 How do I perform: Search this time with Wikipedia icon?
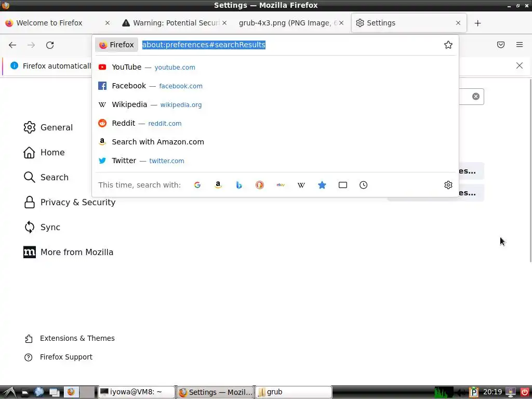pyautogui.click(x=301, y=185)
